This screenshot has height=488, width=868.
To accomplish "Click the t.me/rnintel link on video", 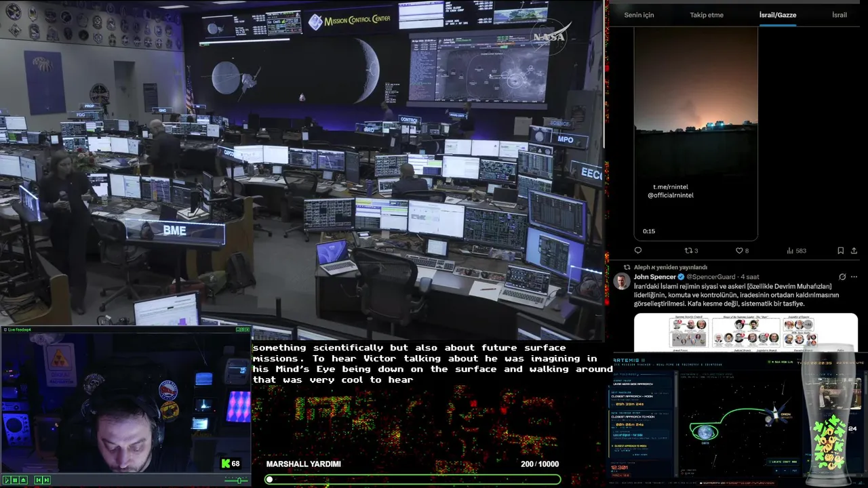I will click(x=671, y=187).
